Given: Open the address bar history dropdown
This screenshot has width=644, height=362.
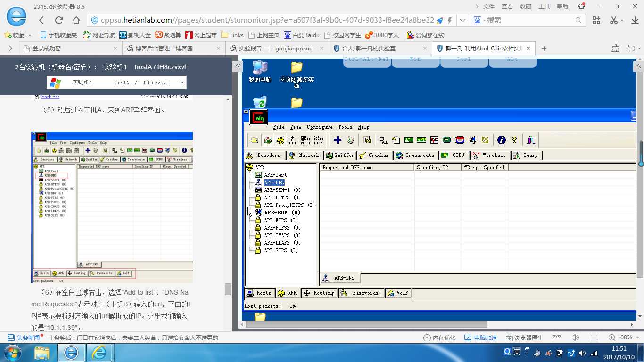Looking at the screenshot, I should 463,20.
